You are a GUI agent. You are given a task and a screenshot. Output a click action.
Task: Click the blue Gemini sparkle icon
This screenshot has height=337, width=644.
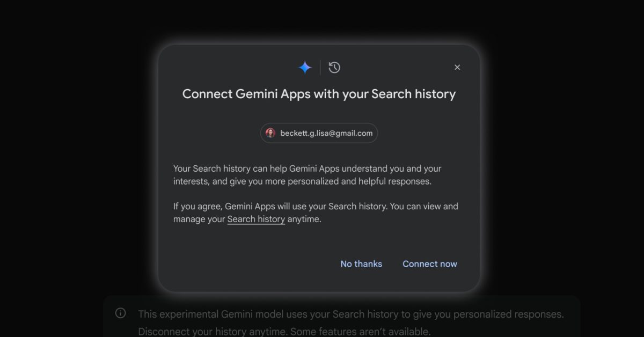coord(305,68)
